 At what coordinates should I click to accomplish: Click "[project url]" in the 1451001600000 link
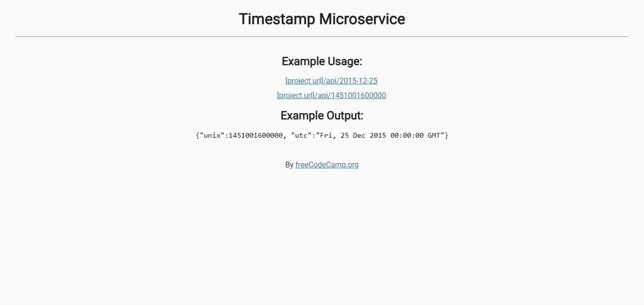coord(296,95)
